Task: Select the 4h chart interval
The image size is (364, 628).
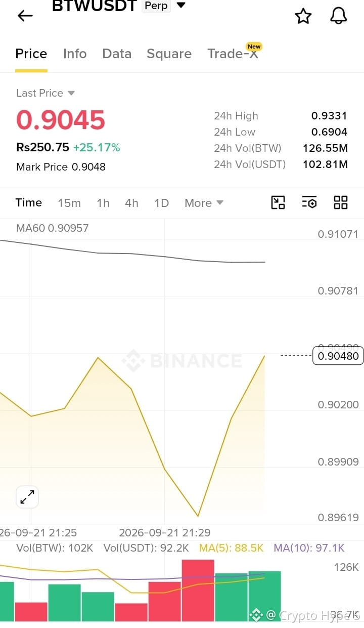Action: pyautogui.click(x=131, y=203)
